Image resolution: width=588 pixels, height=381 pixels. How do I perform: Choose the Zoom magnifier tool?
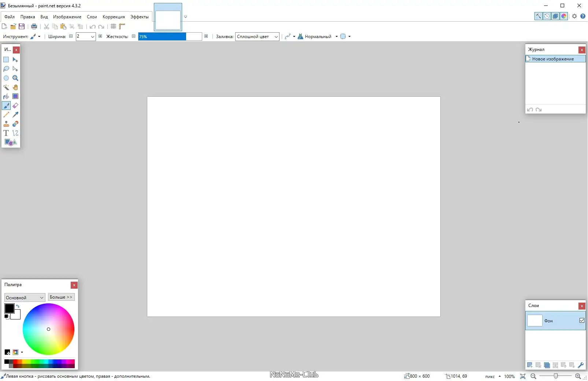[x=15, y=78]
